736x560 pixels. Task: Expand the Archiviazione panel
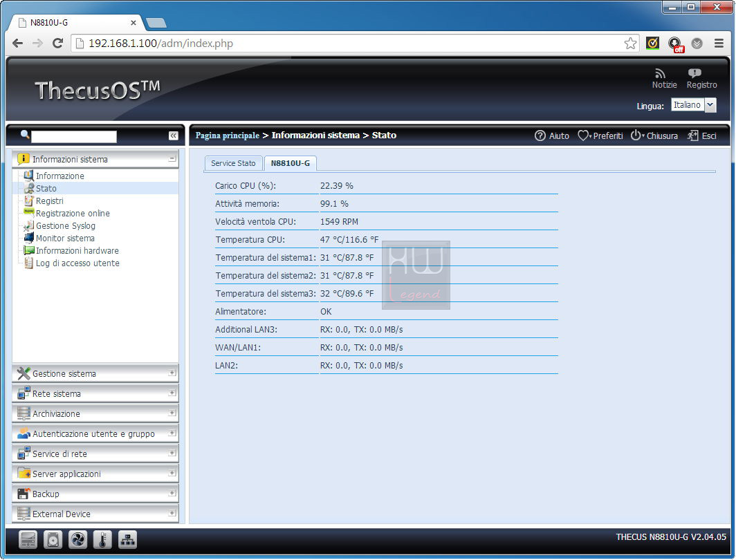click(172, 413)
